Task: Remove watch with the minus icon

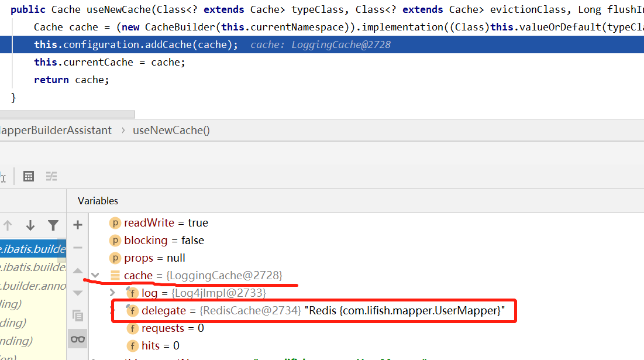Action: click(78, 248)
